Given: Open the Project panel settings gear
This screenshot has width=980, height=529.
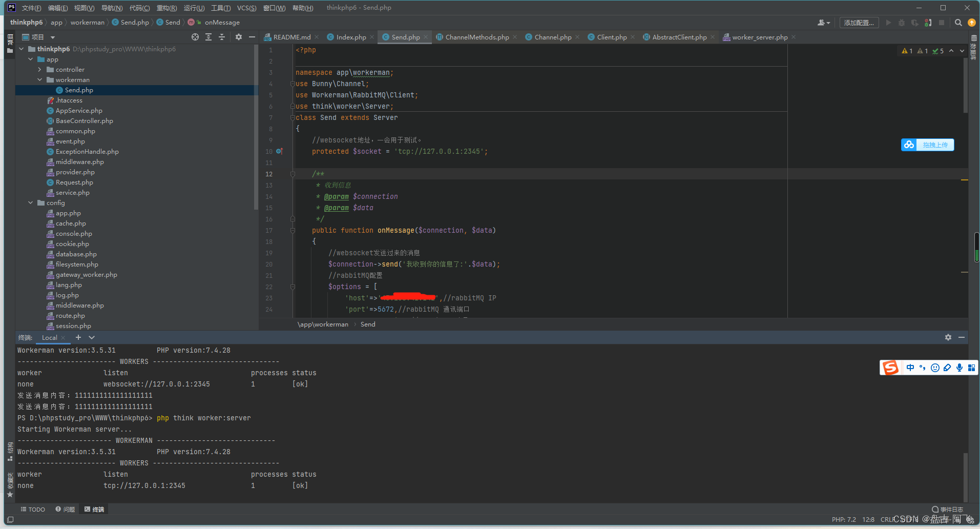Looking at the screenshot, I should 239,37.
